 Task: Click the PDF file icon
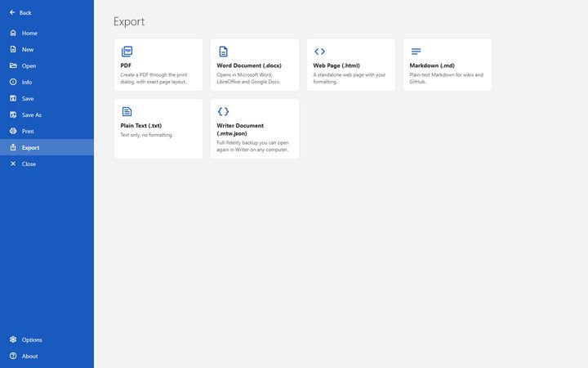127,52
